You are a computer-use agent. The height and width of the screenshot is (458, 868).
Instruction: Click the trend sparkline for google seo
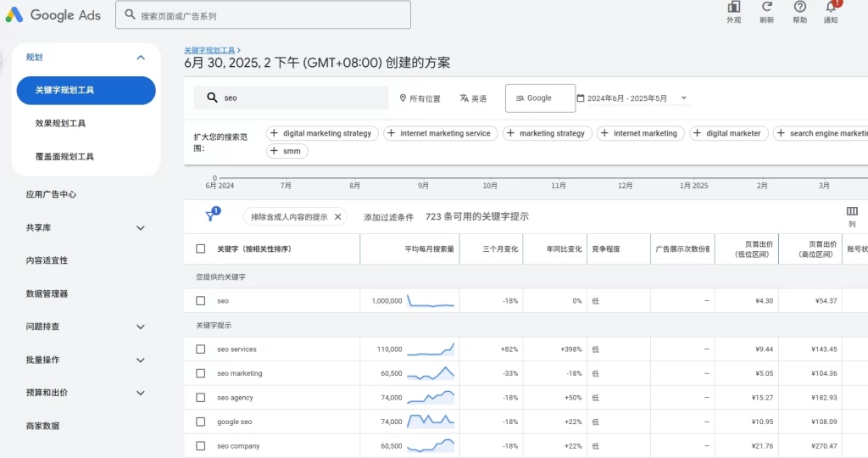(x=431, y=422)
